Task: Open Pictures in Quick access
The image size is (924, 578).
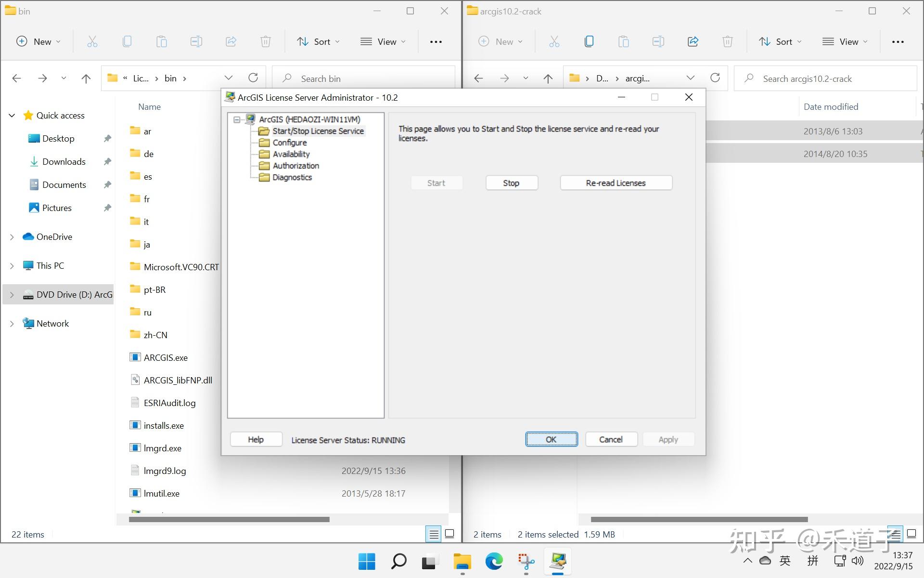Action: click(57, 208)
